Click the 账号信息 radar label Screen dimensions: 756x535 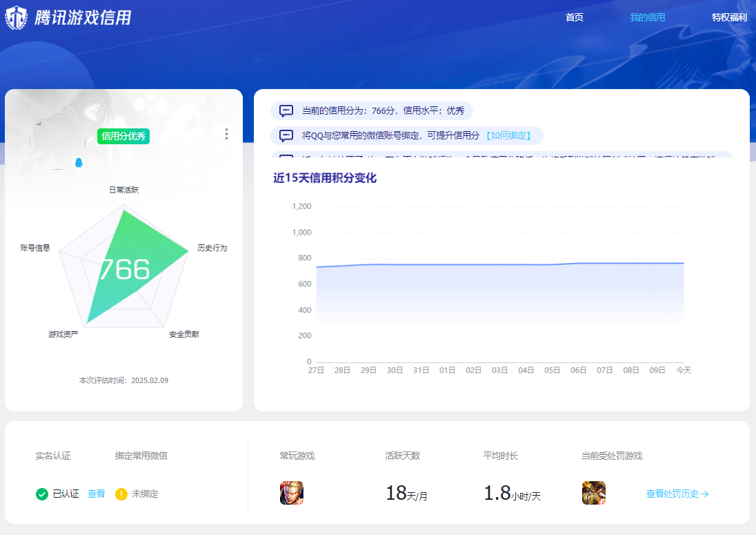click(35, 248)
